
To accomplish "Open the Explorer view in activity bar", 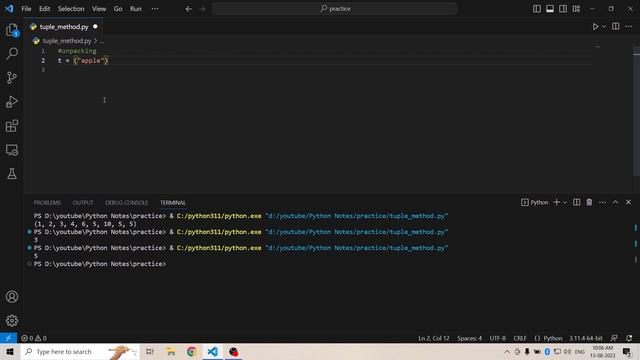I will pos(12,30).
